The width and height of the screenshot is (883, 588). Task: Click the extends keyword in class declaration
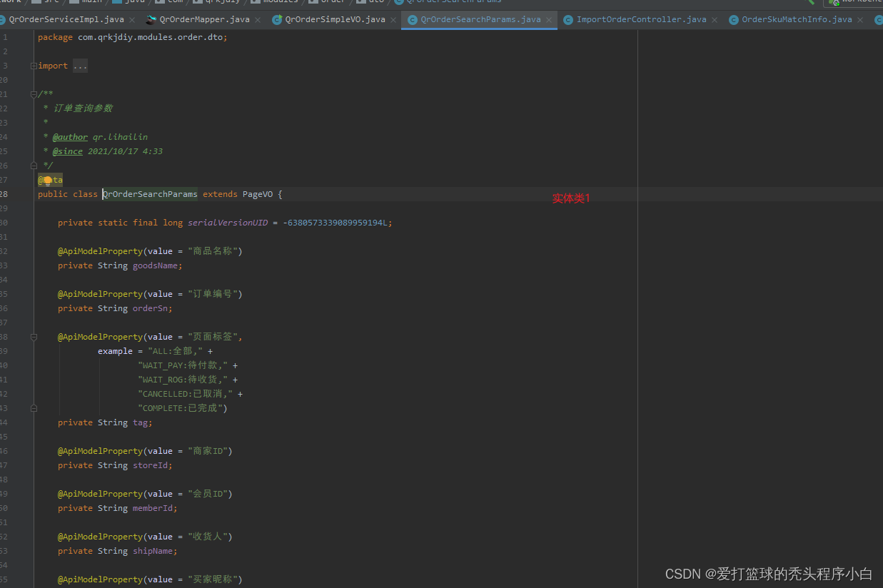[x=220, y=194]
